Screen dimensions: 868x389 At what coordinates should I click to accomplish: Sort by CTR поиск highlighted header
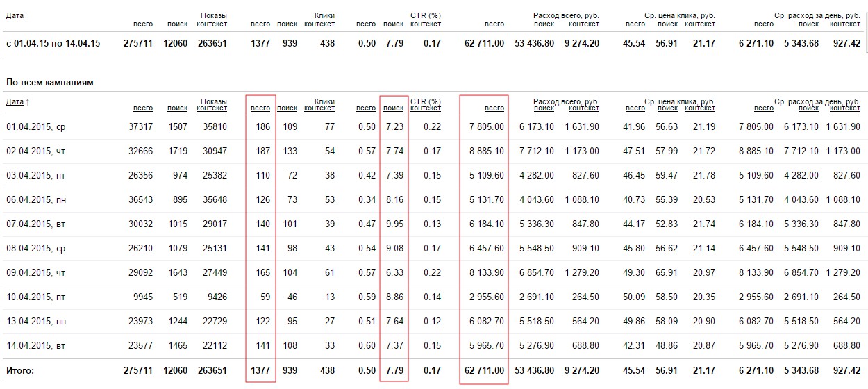393,108
